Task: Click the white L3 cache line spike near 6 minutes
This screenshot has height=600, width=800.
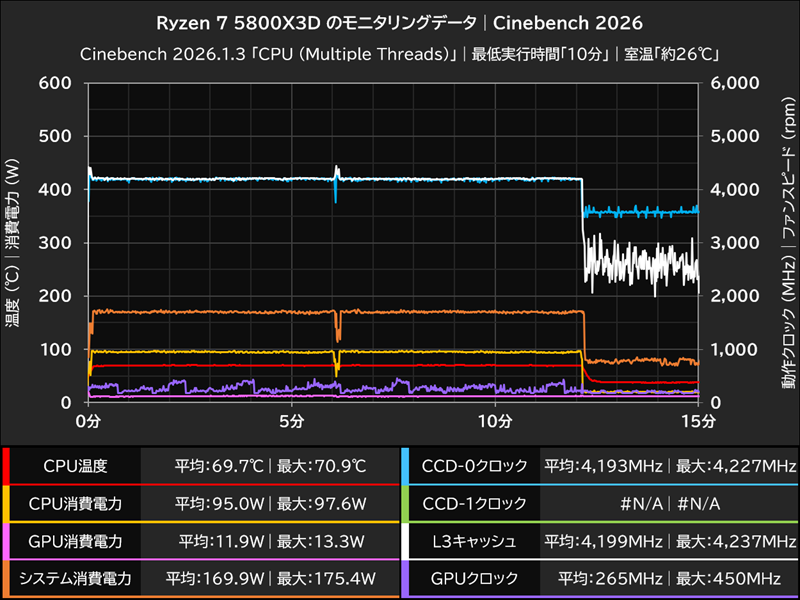Action: click(336, 170)
